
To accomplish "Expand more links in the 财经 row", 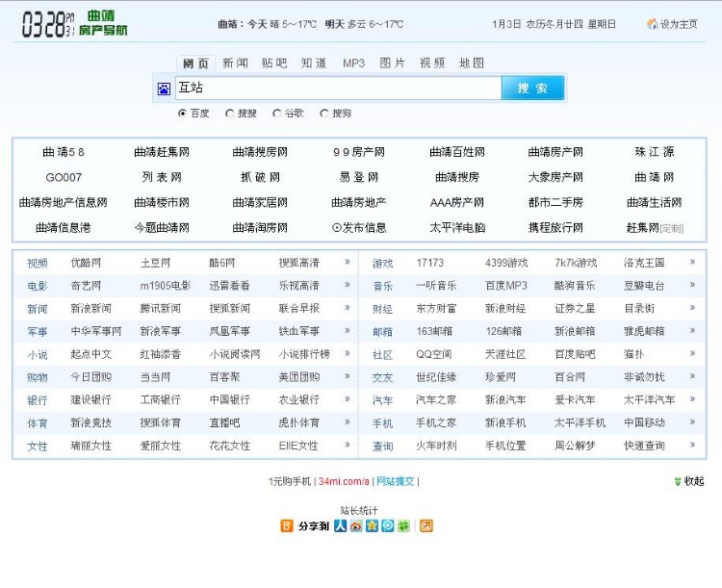I will (x=692, y=307).
